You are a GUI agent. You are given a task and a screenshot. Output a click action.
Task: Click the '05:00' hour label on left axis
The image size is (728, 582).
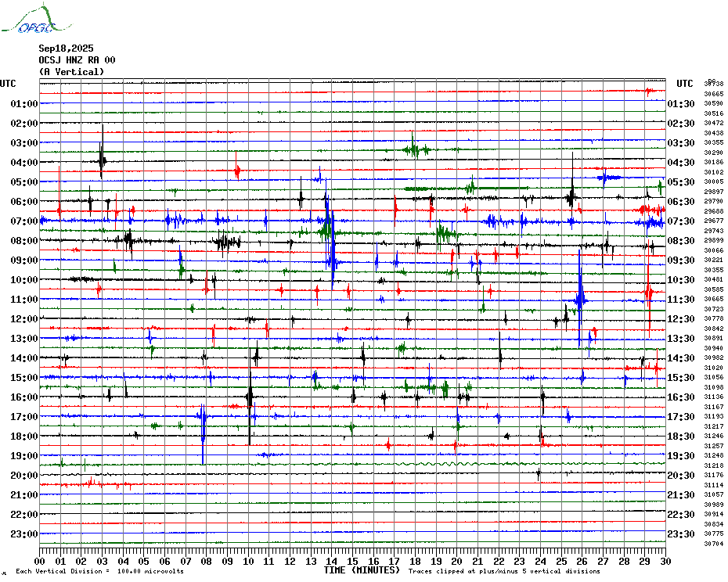[x=24, y=182]
